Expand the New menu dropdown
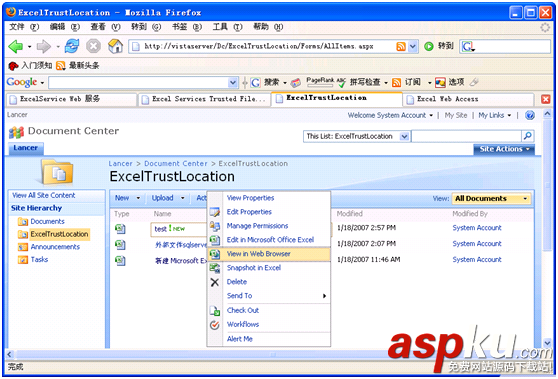Image resolution: width=558 pixels, height=379 pixels. pos(138,198)
